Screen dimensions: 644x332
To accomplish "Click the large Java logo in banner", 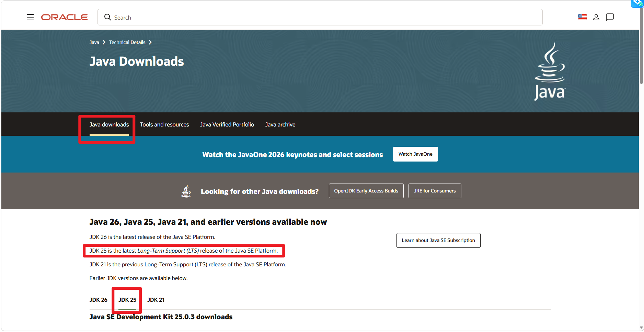I will [x=550, y=71].
